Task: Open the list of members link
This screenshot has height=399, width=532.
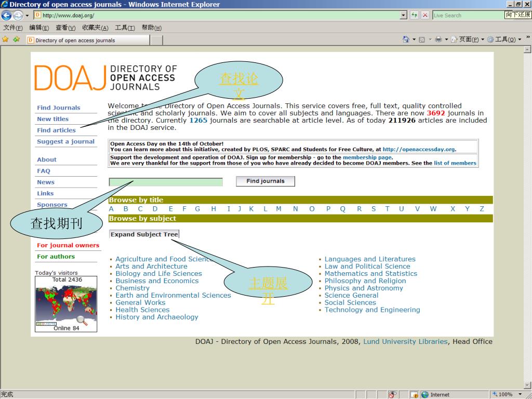Action: pyautogui.click(x=455, y=163)
